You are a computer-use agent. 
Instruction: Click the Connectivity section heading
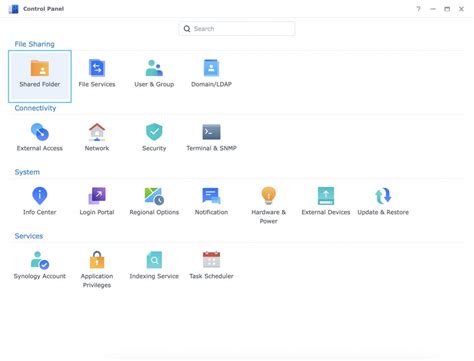(x=35, y=108)
